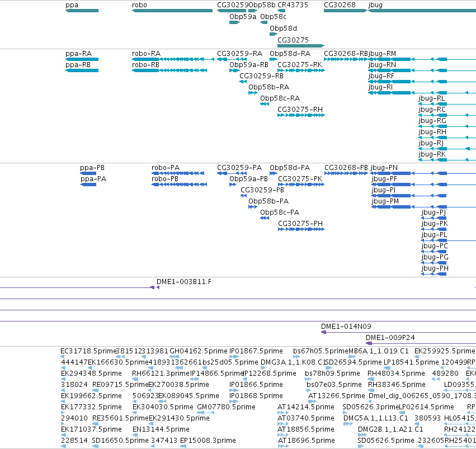Select the ppa-PB protein label
The height and width of the screenshot is (449, 476).
point(92,168)
